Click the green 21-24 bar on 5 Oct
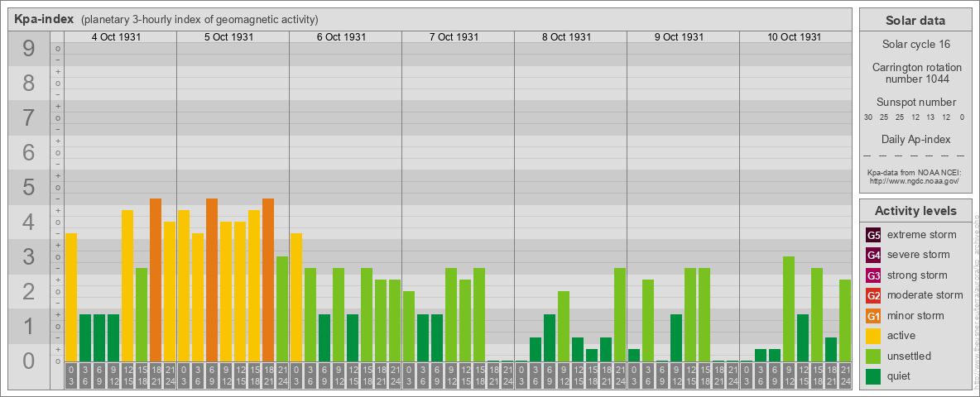The width and height of the screenshot is (980, 397). pos(282,309)
